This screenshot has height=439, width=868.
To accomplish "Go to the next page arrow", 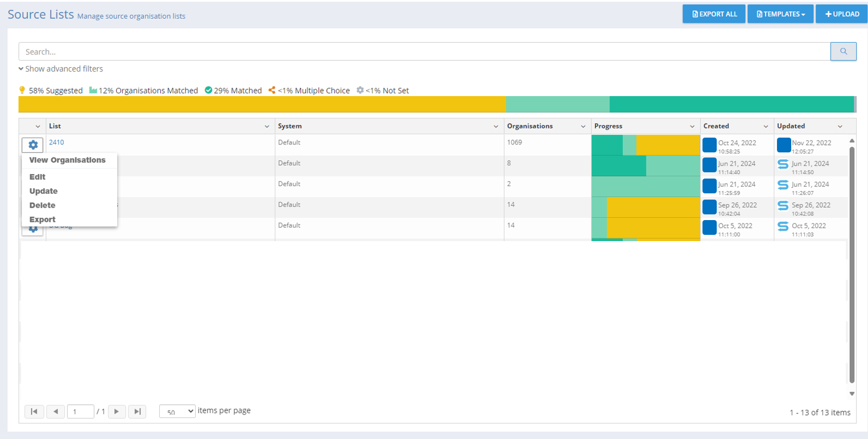I will coord(116,412).
